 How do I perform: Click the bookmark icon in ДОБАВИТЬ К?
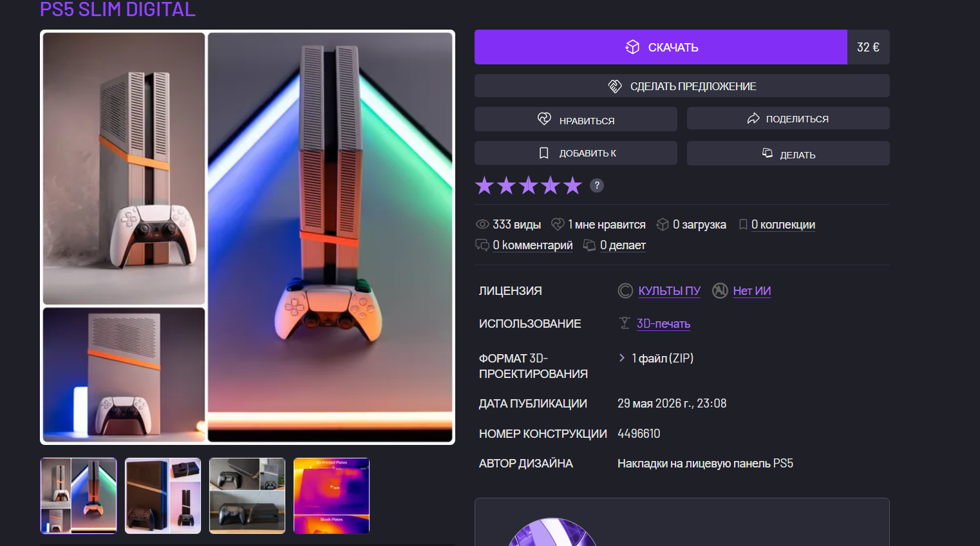544,153
